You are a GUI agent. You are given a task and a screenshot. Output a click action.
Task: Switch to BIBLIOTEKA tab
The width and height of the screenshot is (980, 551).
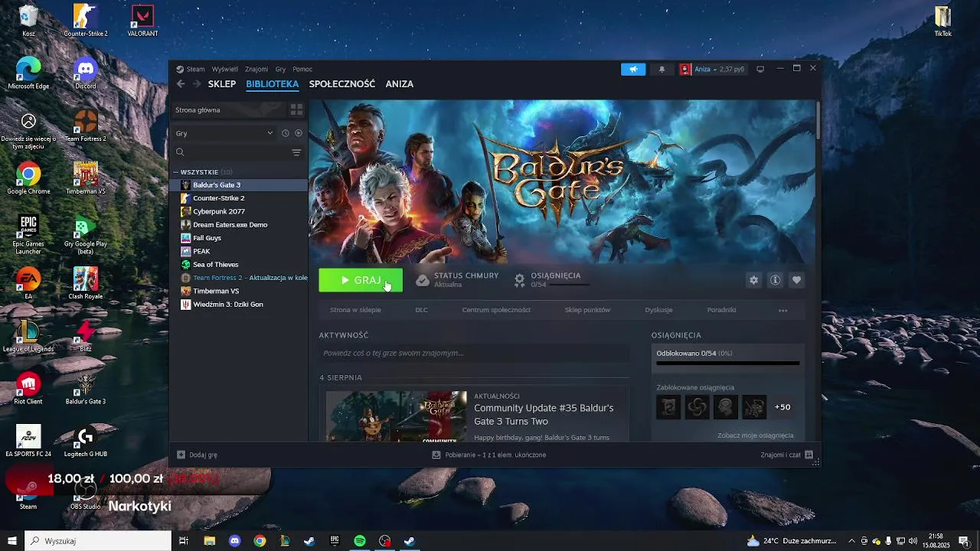[x=272, y=84]
